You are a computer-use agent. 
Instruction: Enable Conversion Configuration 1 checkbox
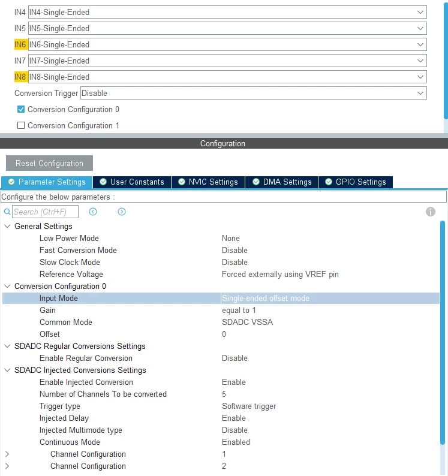point(21,125)
